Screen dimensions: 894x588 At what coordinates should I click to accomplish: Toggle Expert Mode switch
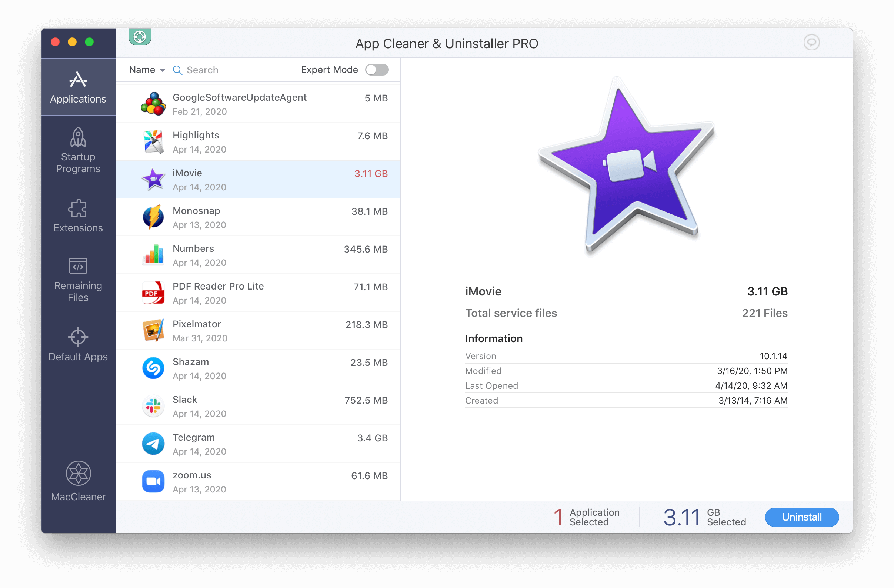click(378, 70)
